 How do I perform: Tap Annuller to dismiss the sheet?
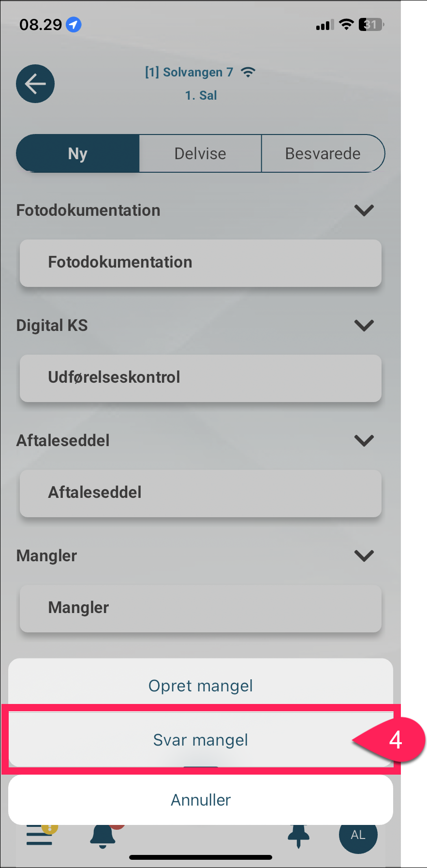(201, 800)
